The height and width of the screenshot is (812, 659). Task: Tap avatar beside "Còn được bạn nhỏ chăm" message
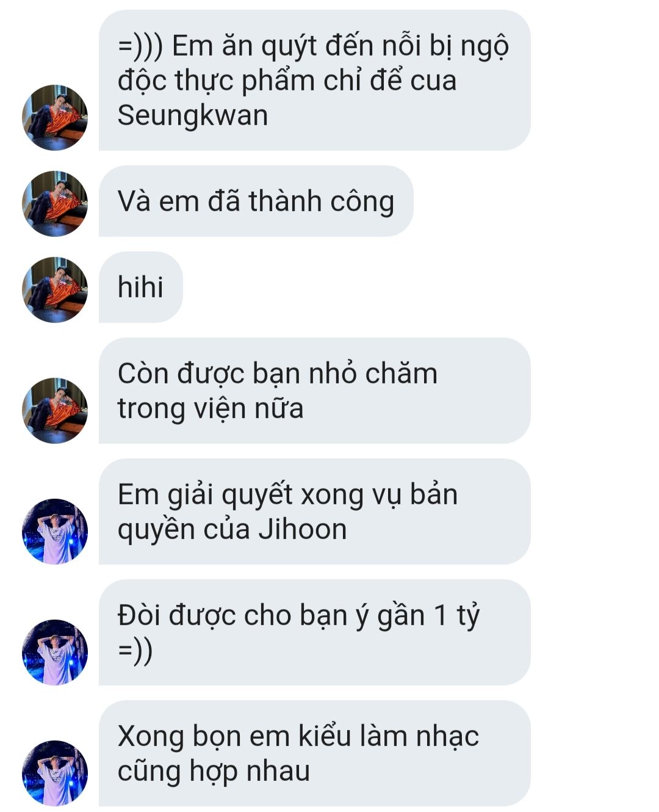click(55, 410)
